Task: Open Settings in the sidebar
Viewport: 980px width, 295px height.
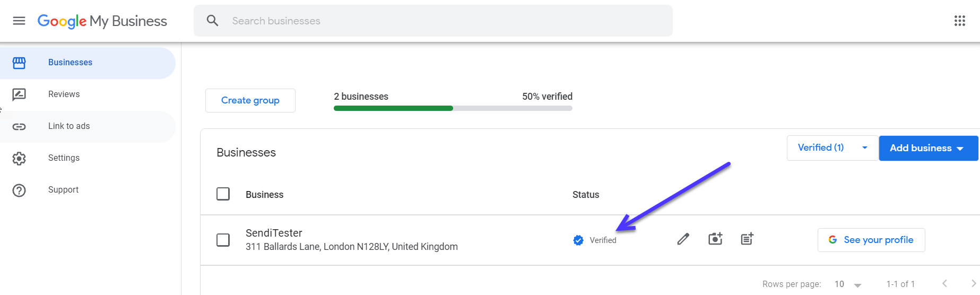Action: tap(88, 158)
